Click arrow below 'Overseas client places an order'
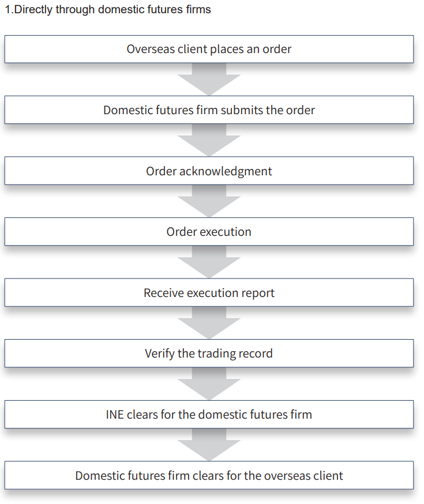 pyautogui.click(x=209, y=79)
